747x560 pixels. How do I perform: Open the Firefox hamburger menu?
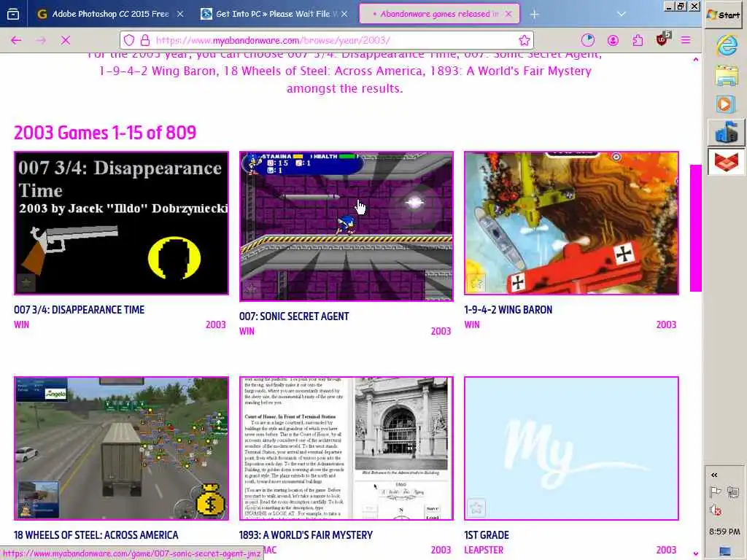686,41
